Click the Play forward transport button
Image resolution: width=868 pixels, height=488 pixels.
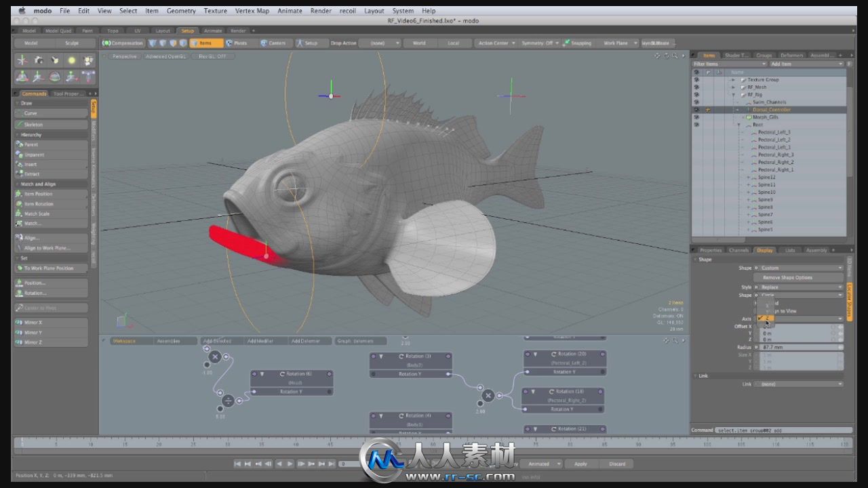(x=290, y=464)
